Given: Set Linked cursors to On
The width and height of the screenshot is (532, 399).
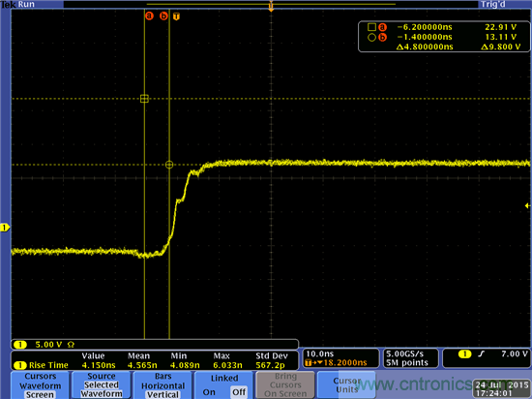Looking at the screenshot, I should tap(209, 392).
